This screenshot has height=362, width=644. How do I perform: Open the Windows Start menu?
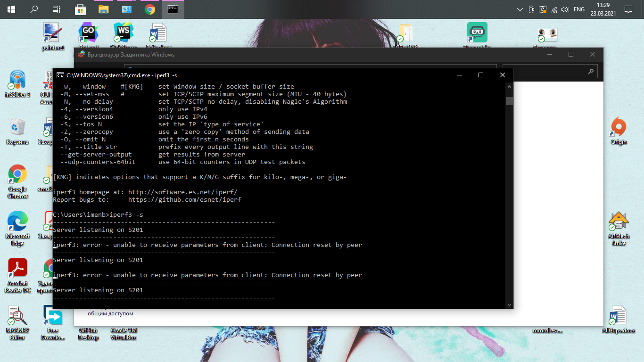(11, 9)
